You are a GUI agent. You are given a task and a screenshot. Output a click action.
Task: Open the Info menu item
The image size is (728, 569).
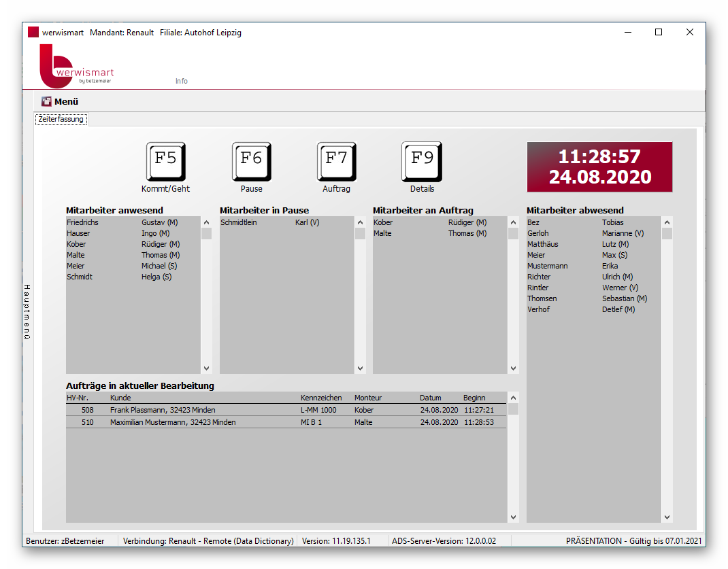pyautogui.click(x=182, y=81)
